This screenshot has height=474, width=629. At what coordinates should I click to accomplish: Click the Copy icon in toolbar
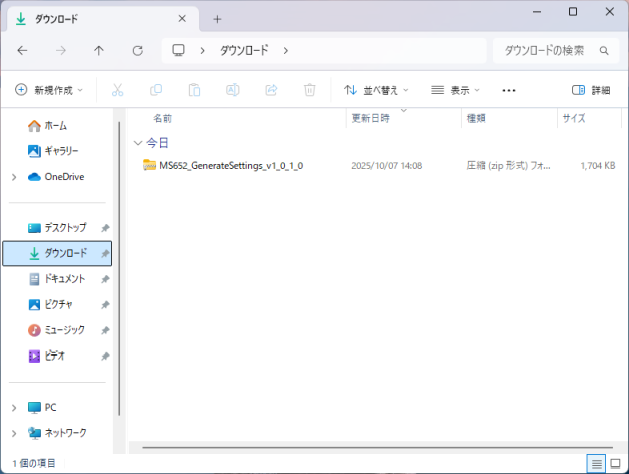pyautogui.click(x=155, y=90)
